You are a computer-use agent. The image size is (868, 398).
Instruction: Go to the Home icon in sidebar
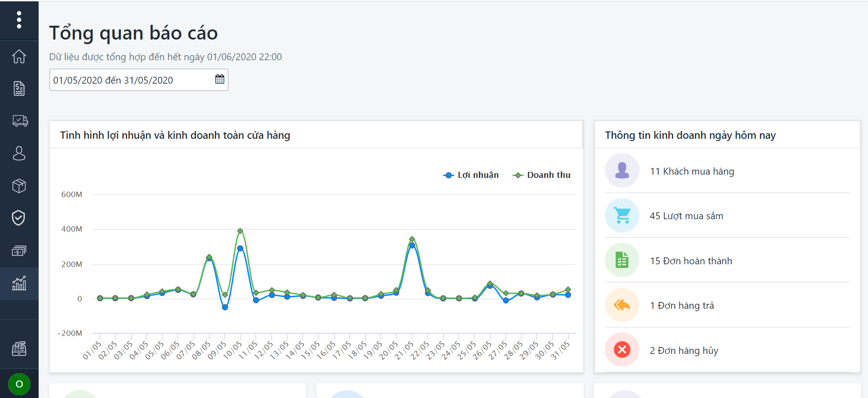click(x=19, y=57)
